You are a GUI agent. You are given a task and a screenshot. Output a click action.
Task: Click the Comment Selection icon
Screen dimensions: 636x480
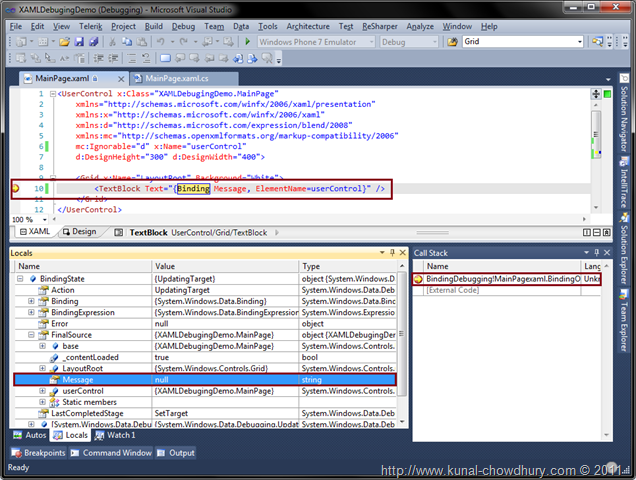click(132, 58)
